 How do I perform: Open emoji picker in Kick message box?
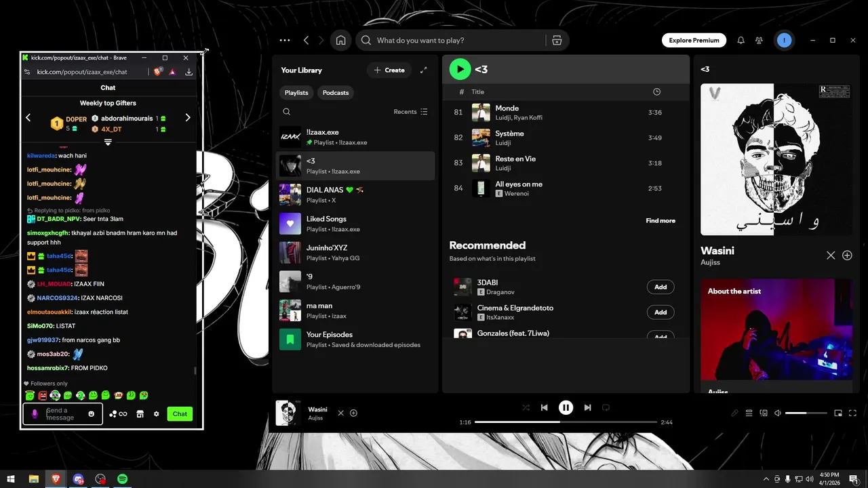click(x=92, y=413)
